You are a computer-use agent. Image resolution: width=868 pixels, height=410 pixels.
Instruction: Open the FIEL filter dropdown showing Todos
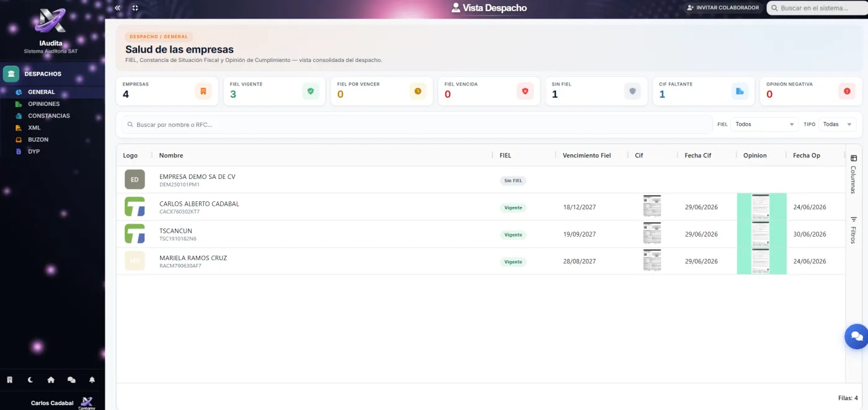[764, 124]
